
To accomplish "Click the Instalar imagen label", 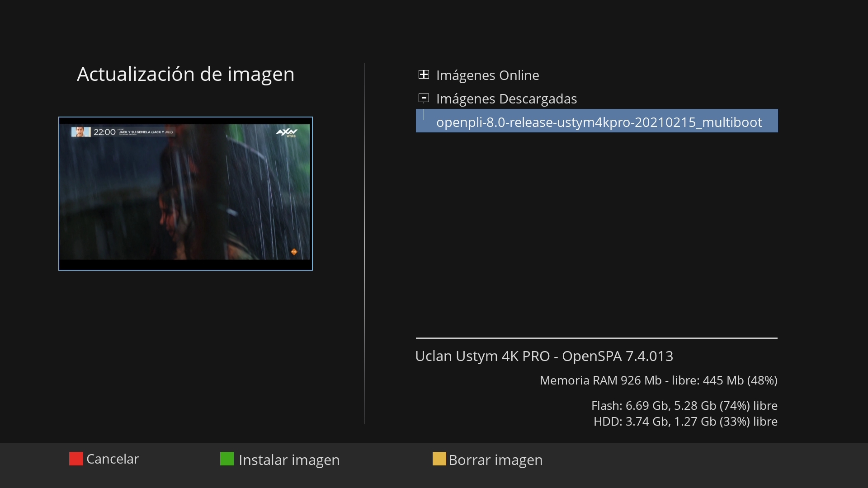I will [x=289, y=460].
